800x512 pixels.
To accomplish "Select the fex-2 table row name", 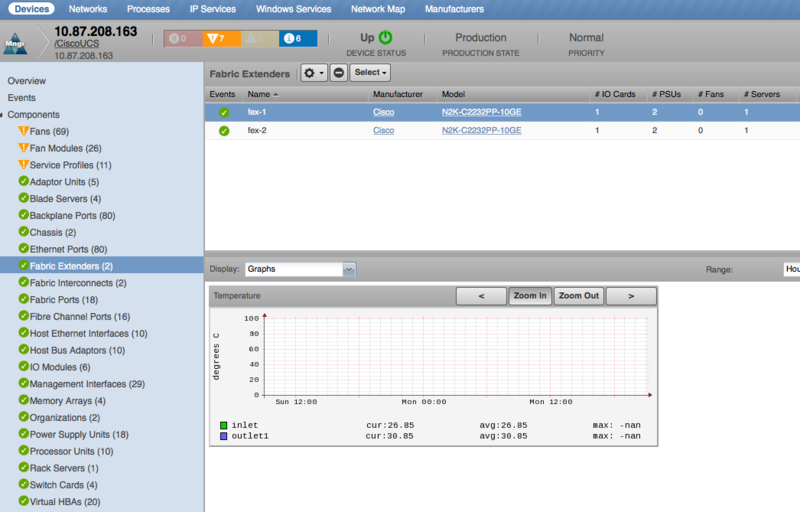I will [257, 131].
